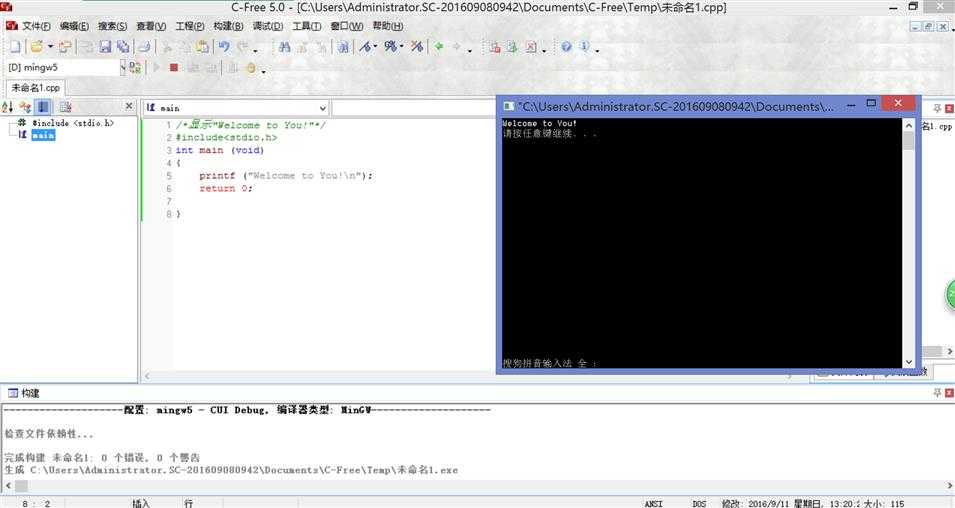
Task: Select #include <stdio.h> in symbol tree
Action: (73, 123)
